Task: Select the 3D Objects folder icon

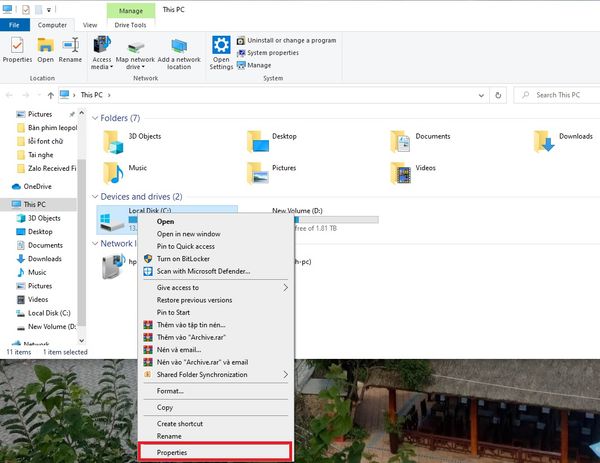Action: [x=113, y=142]
